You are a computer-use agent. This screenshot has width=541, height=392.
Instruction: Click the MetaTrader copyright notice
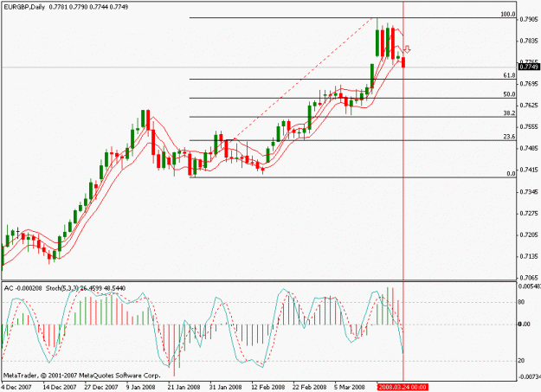coord(81,376)
